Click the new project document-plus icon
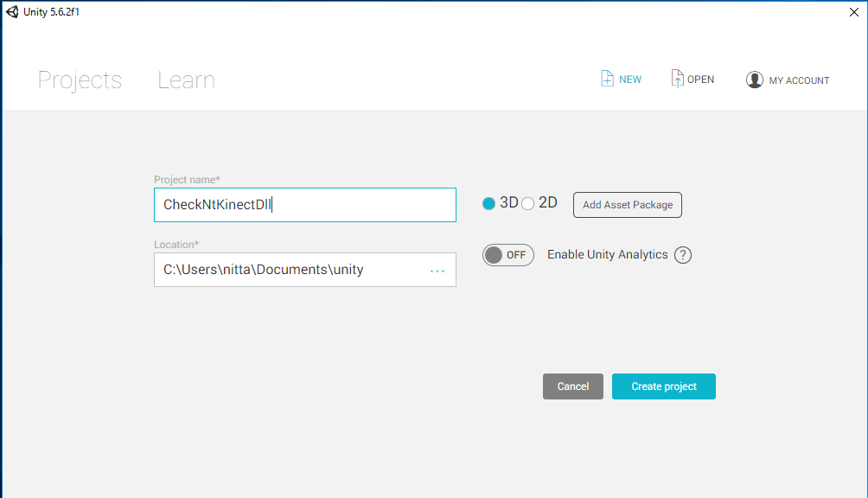The width and height of the screenshot is (868, 498). click(x=607, y=79)
